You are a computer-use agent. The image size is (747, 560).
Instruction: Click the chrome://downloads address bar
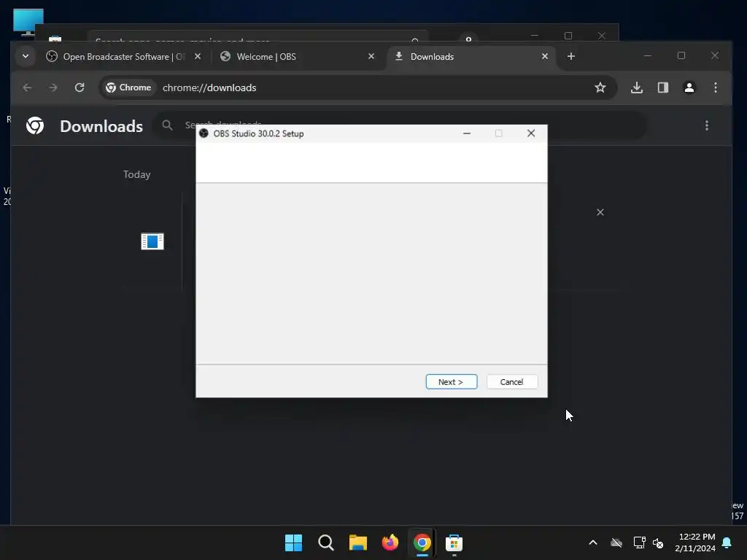pyautogui.click(x=357, y=87)
